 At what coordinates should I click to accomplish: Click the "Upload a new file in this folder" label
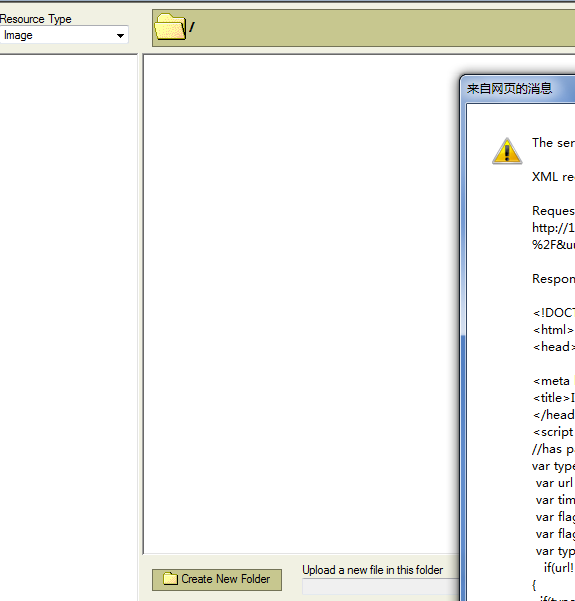[372, 570]
